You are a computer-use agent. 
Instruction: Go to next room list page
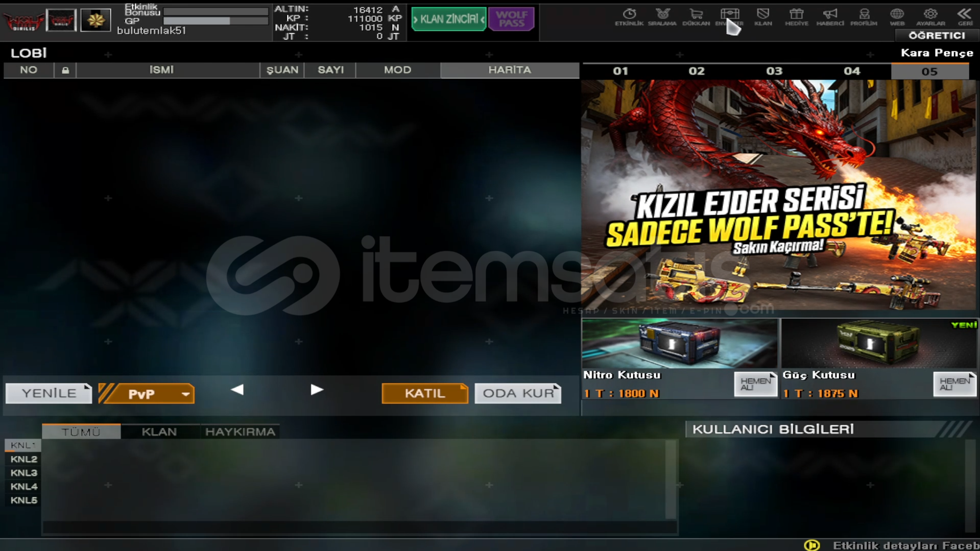tap(317, 390)
